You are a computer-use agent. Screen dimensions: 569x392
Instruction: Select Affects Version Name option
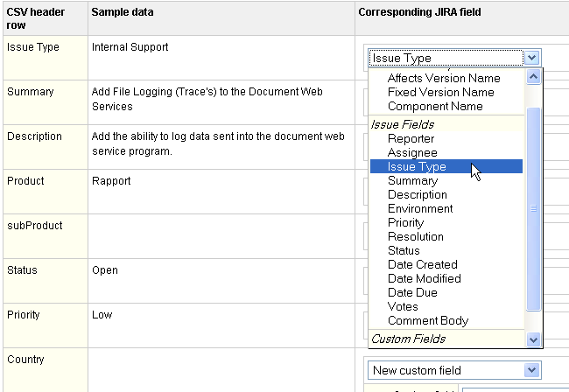point(444,79)
